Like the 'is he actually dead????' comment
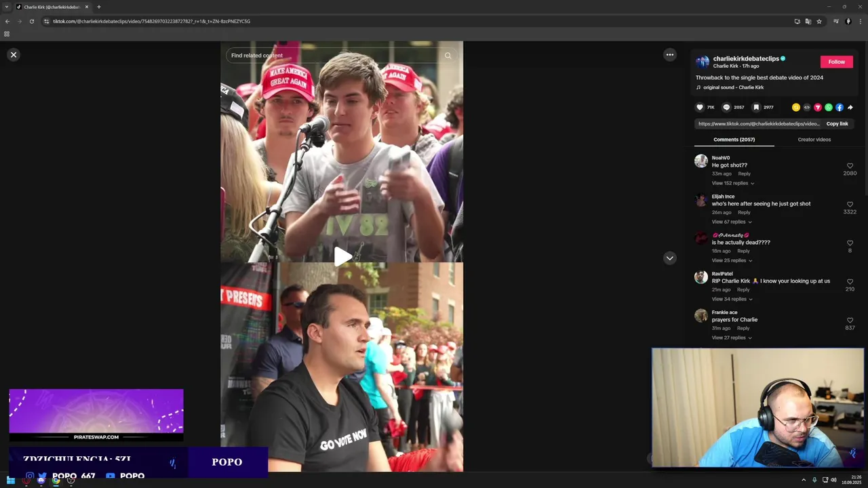The image size is (868, 488). click(x=850, y=243)
